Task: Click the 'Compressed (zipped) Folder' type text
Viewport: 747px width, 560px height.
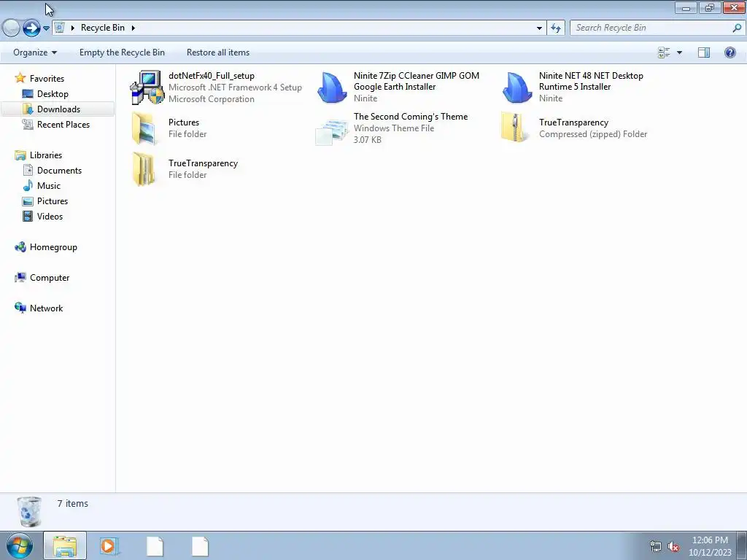Action: [593, 134]
